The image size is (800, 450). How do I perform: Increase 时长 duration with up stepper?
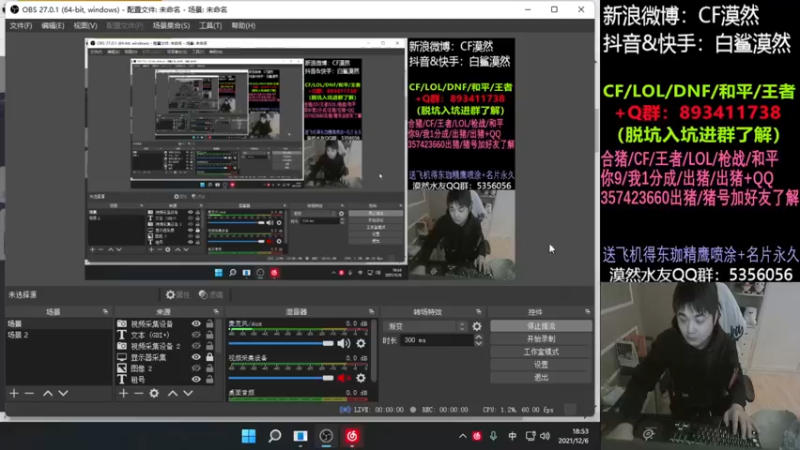tap(478, 337)
